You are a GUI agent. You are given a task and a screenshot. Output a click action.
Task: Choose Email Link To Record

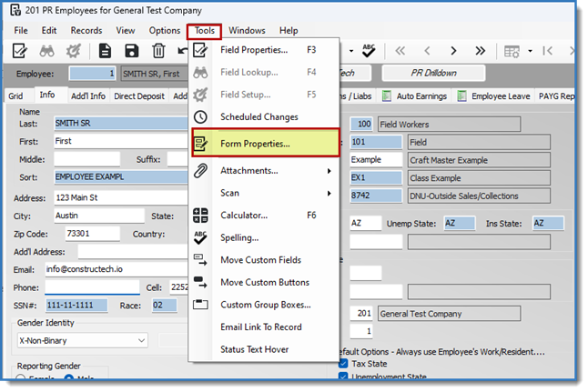click(266, 327)
